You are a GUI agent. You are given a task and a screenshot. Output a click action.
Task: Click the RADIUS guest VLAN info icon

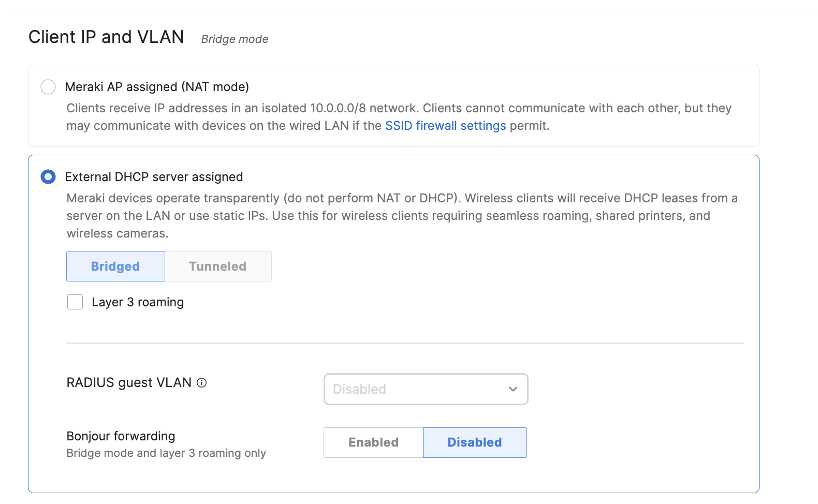tap(202, 383)
